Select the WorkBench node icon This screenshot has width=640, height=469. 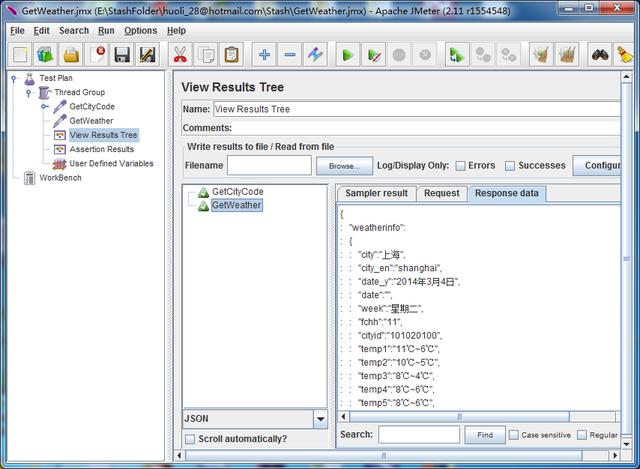click(x=29, y=178)
